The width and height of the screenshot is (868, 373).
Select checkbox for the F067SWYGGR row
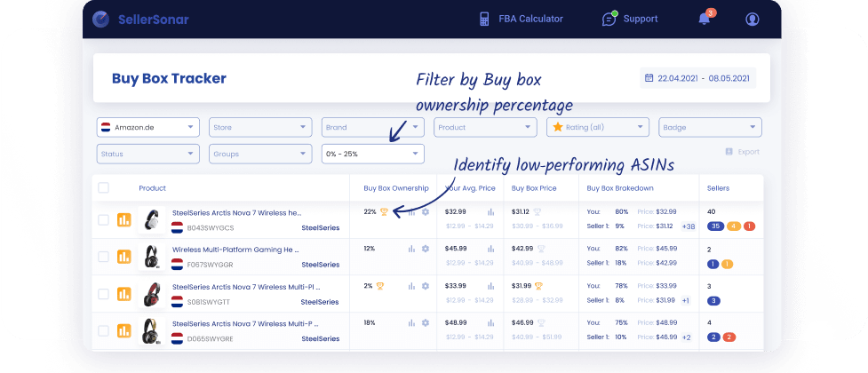click(104, 257)
